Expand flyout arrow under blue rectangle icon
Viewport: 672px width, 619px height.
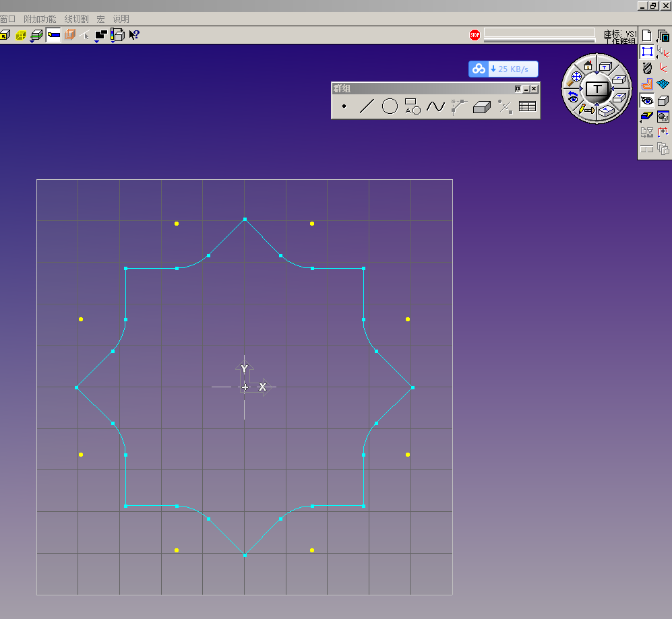[x=657, y=57]
